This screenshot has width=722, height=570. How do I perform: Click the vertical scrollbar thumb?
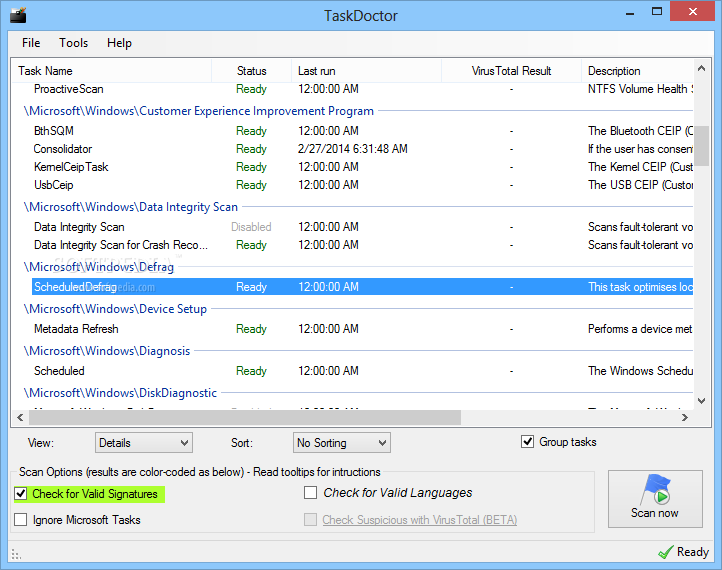701,145
